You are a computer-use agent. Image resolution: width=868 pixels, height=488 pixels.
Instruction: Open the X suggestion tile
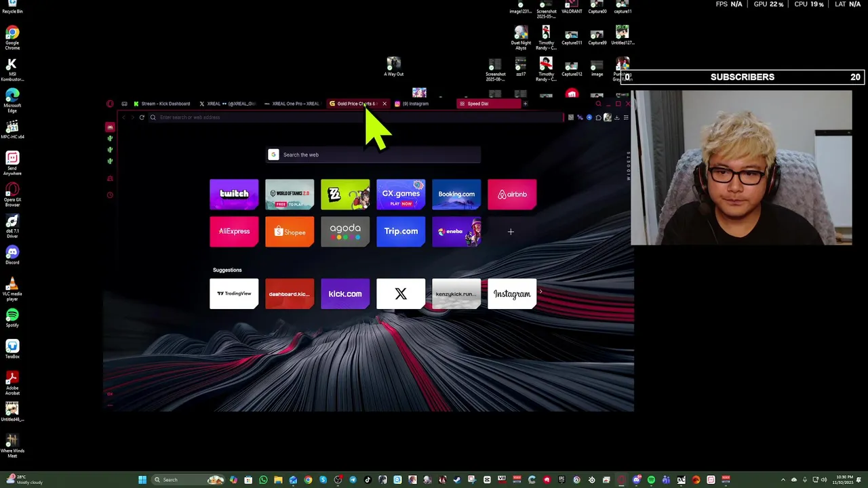pyautogui.click(x=401, y=293)
